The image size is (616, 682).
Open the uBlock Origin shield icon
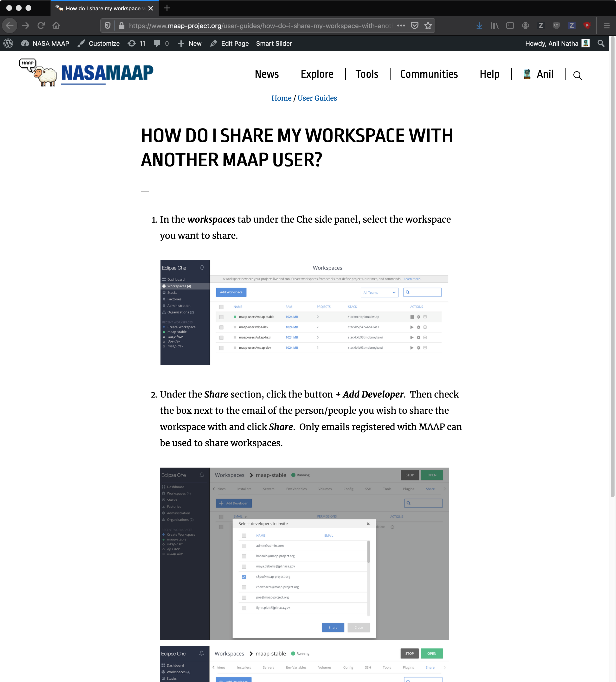(x=557, y=25)
